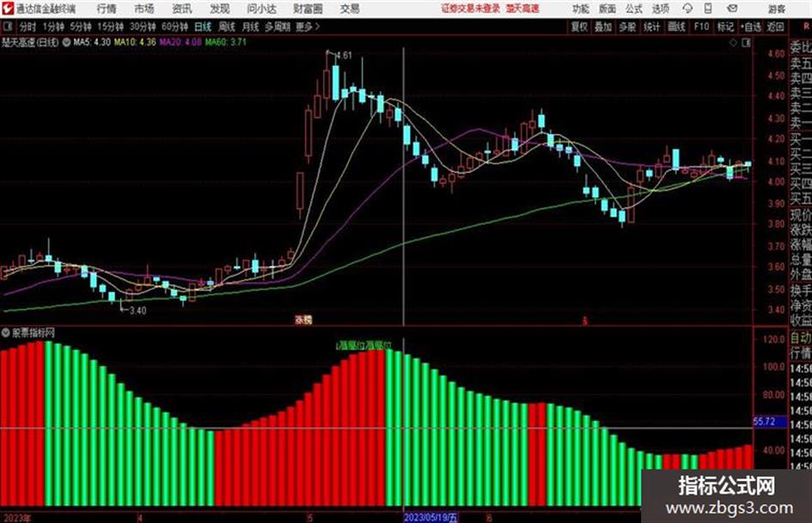Expand the 更多 period list
The image size is (812, 523).
[x=308, y=27]
